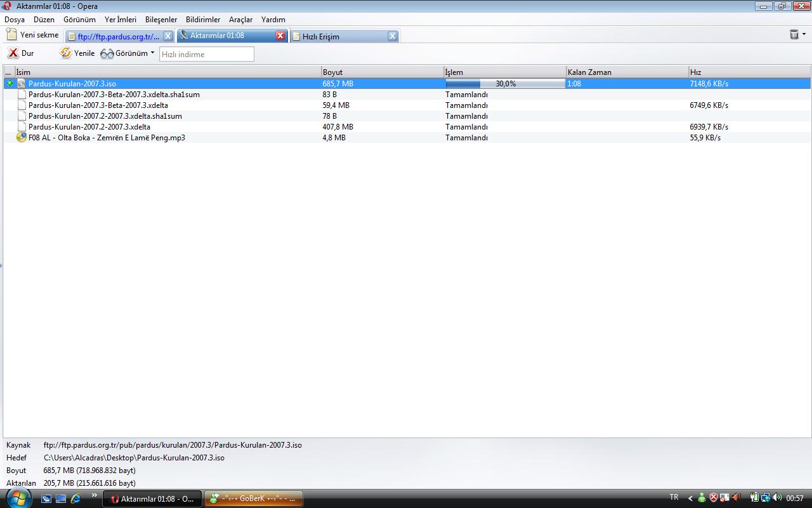Viewport: 812px width, 508px height.
Task: Click file icon of Pardus-Kurulan-2007.2-2007.3.xdelta.sha1sum
Action: 22,116
